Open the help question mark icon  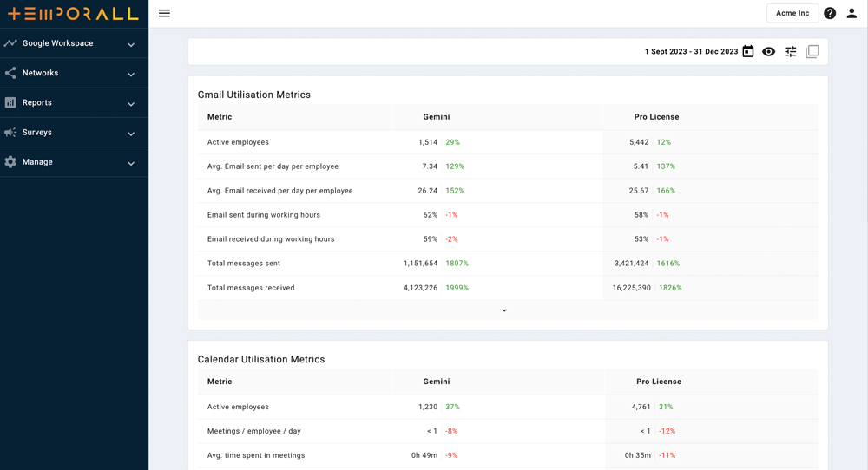[829, 13]
